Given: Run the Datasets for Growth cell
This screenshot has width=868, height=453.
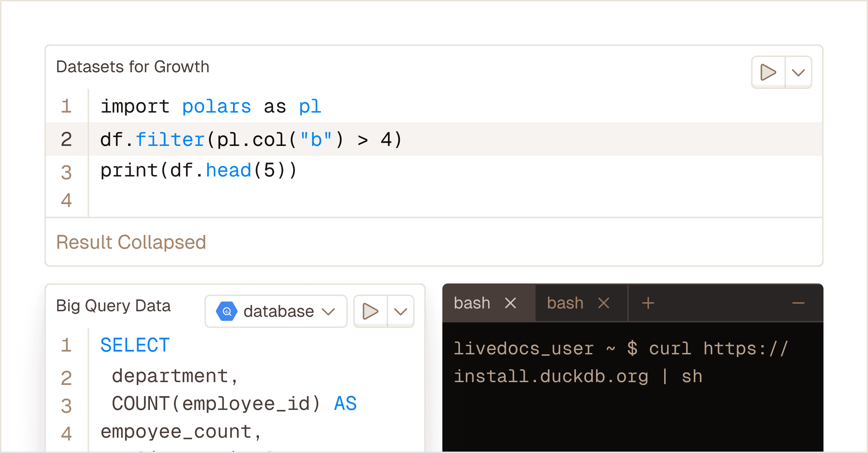Looking at the screenshot, I should pyautogui.click(x=768, y=72).
